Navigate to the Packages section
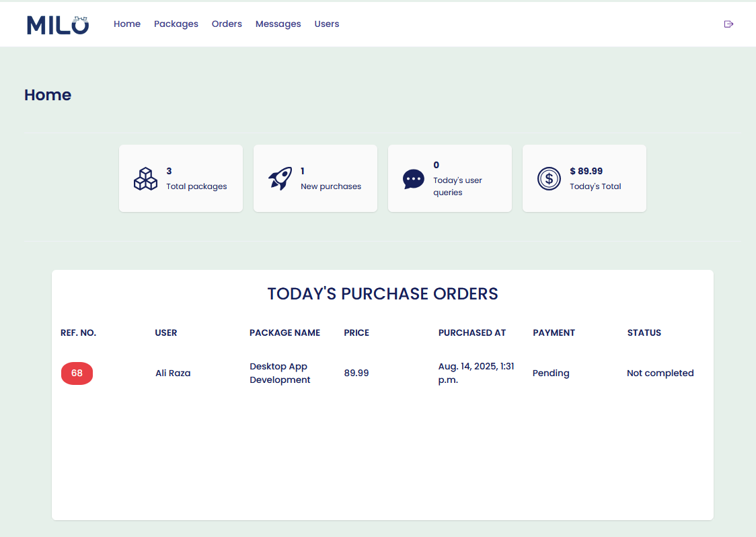 [x=176, y=24]
